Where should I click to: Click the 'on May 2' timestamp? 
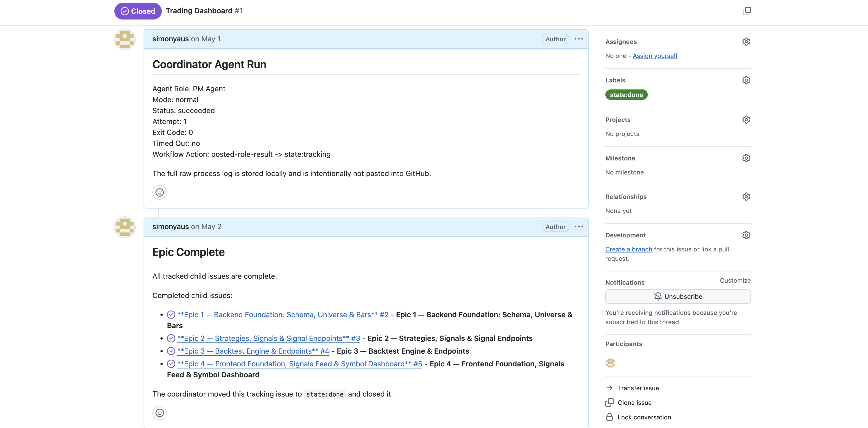click(206, 226)
